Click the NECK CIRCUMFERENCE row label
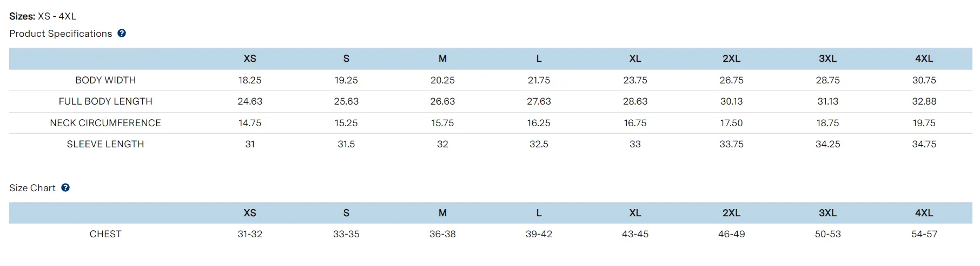 (105, 123)
